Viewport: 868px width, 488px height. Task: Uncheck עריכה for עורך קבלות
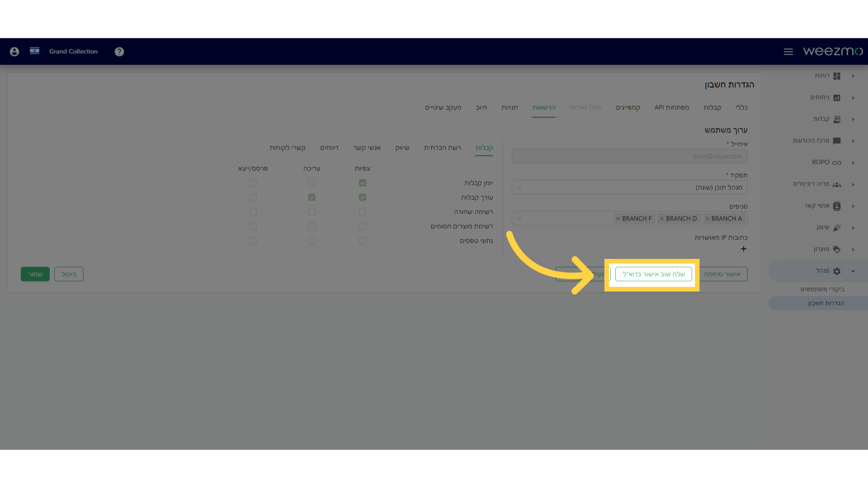pyautogui.click(x=312, y=197)
